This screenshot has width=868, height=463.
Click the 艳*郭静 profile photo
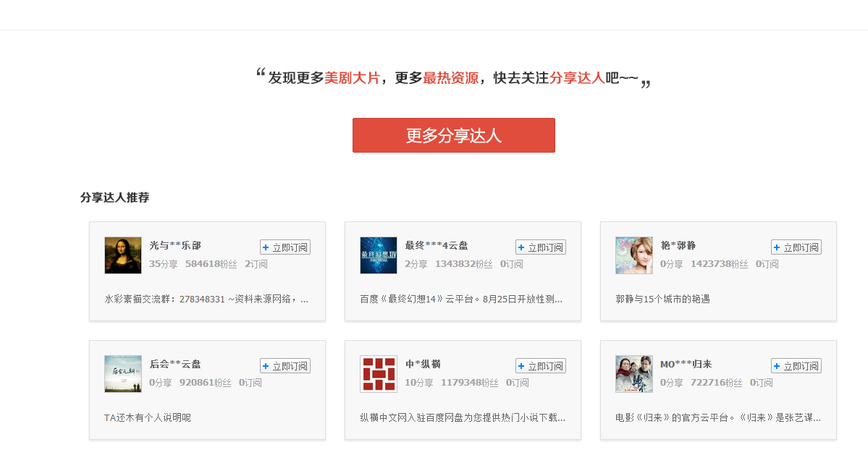[633, 255]
